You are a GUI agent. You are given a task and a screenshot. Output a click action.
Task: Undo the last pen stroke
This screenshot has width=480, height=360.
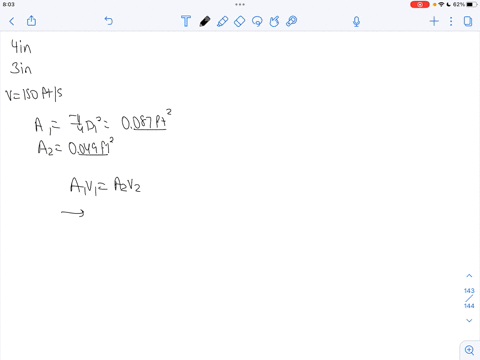coord(109,21)
